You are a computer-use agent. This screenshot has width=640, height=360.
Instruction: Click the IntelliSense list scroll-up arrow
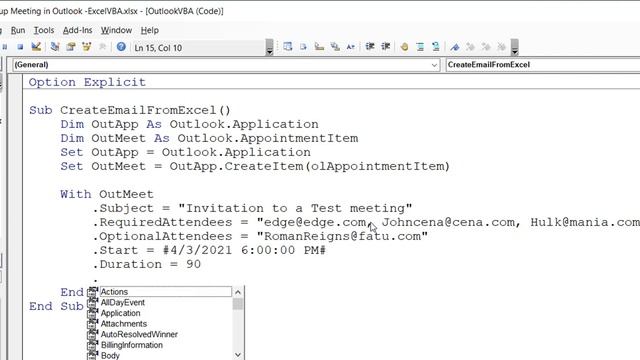[x=238, y=292]
